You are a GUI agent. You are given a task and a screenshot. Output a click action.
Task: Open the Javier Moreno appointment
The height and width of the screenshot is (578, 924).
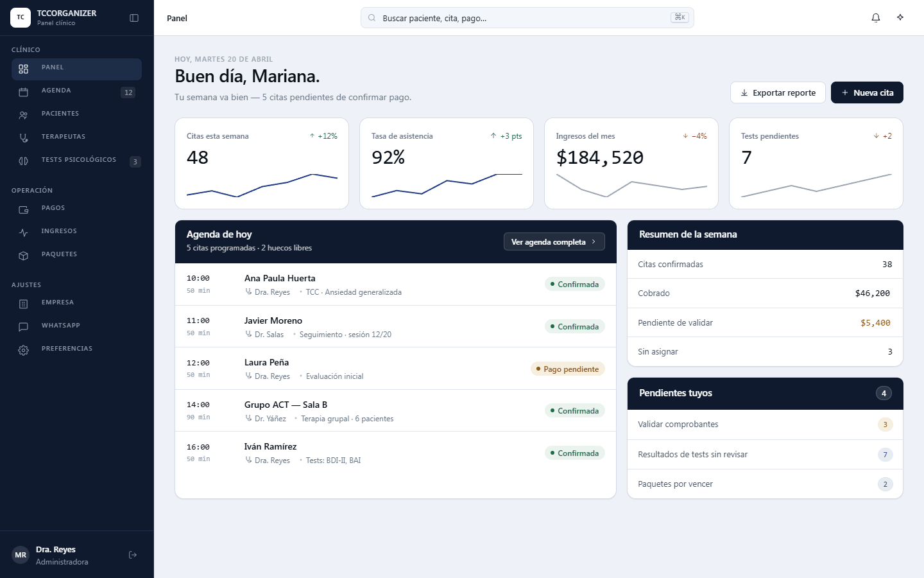pyautogui.click(x=395, y=327)
